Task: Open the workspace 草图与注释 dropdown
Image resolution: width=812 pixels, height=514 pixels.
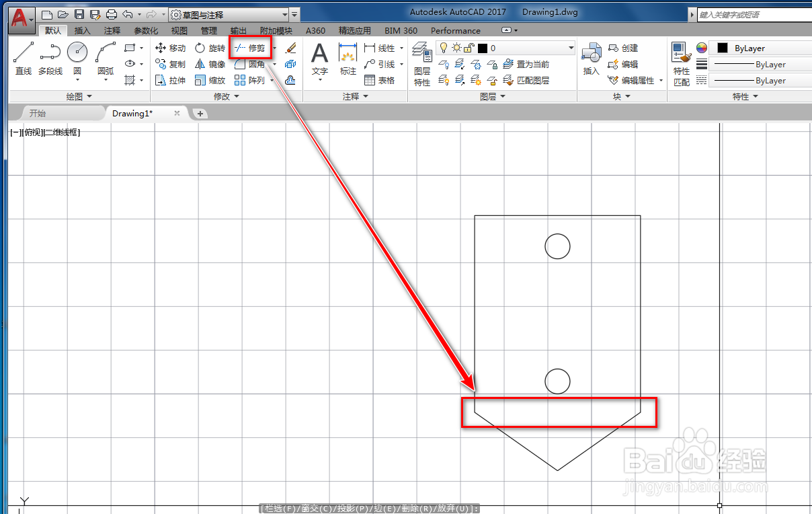Action: (228, 14)
